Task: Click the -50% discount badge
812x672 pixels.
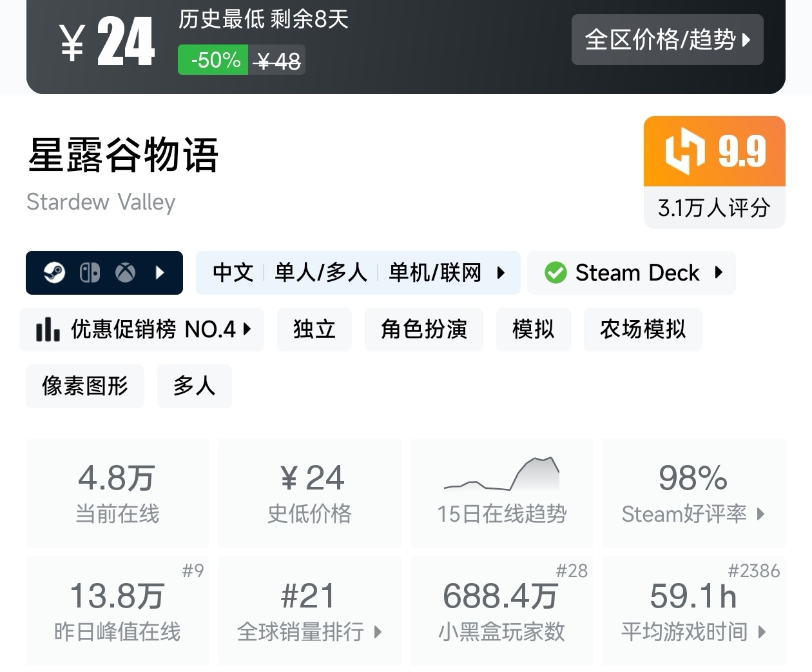Action: point(213,60)
